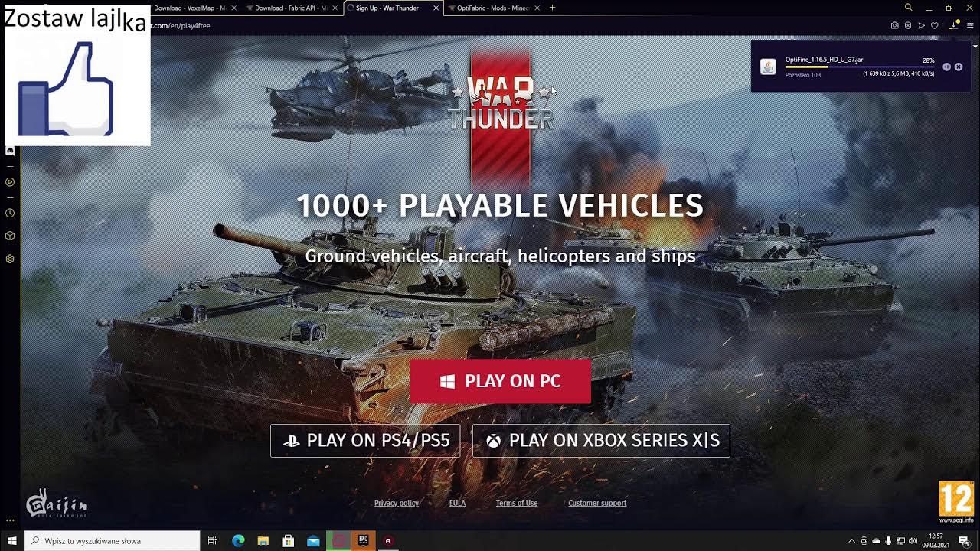Open Epic Games Launcher from taskbar
980x551 pixels.
(363, 541)
